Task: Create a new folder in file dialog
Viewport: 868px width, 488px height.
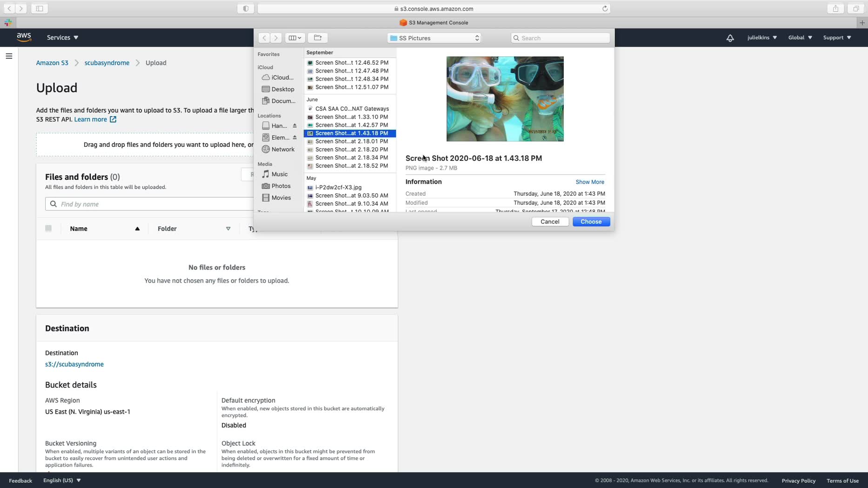Action: [318, 38]
